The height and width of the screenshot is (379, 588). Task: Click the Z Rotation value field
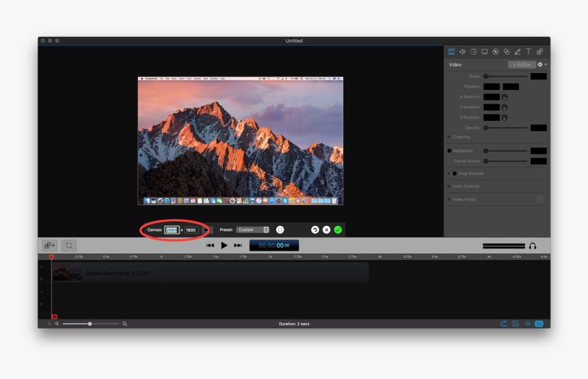(x=491, y=117)
